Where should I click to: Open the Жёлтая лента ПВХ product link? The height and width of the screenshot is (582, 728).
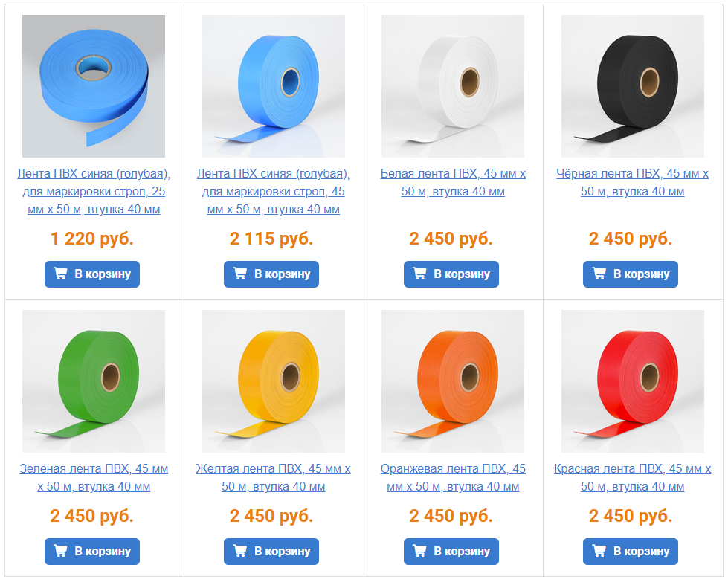click(x=273, y=478)
